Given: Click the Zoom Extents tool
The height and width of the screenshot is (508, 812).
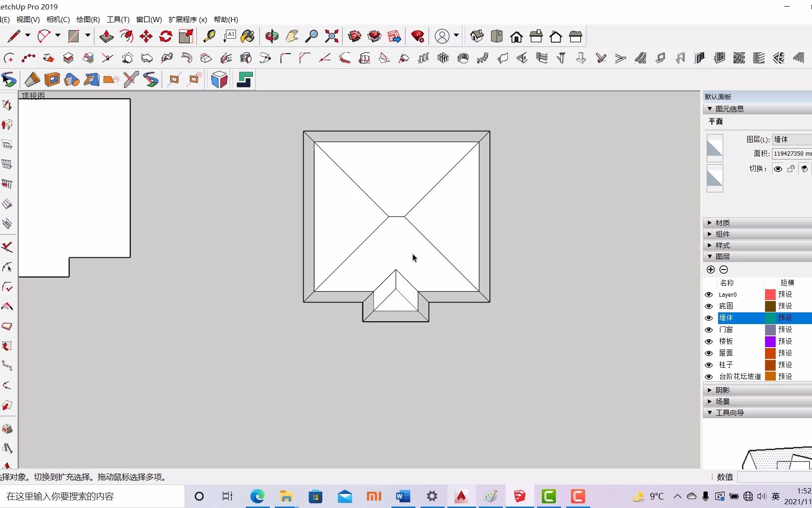Looking at the screenshot, I should (x=332, y=36).
